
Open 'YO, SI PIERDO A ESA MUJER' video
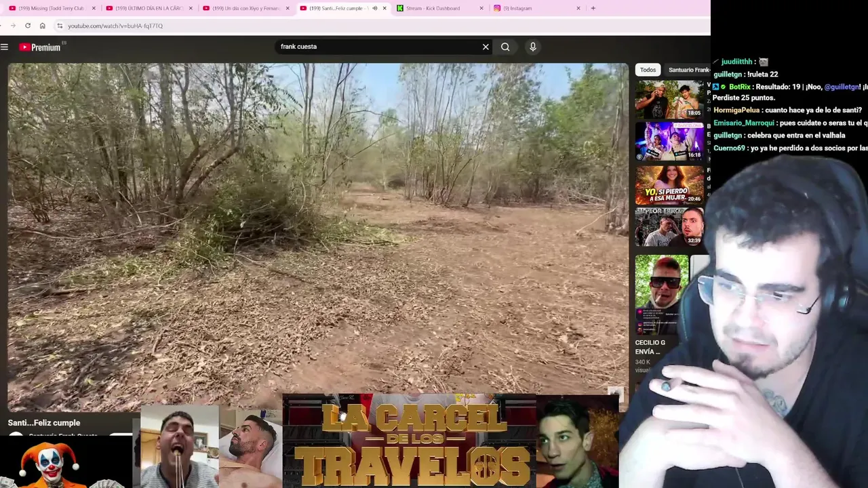coord(669,184)
